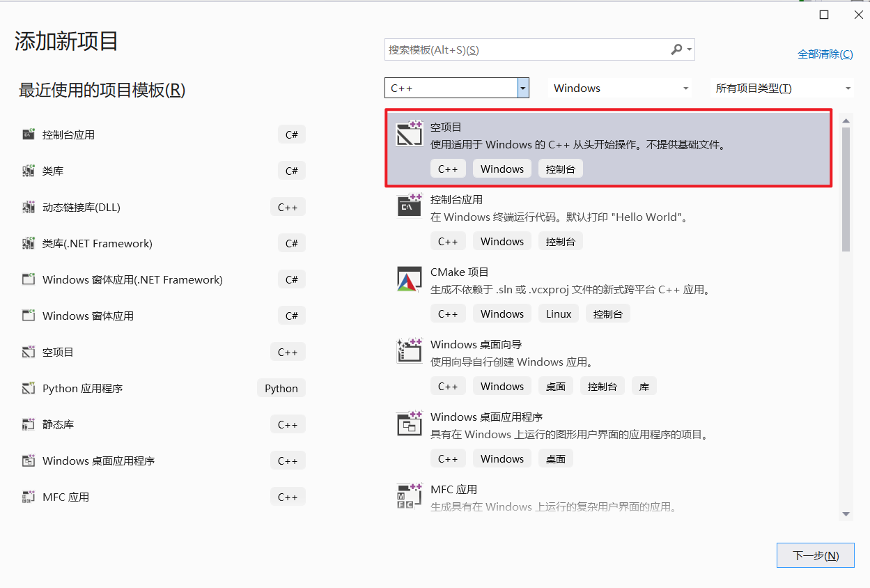Viewport: 870px width, 588px height.
Task: Click the 桌面 tag under Windows 桌面应用程序
Action: 556,458
